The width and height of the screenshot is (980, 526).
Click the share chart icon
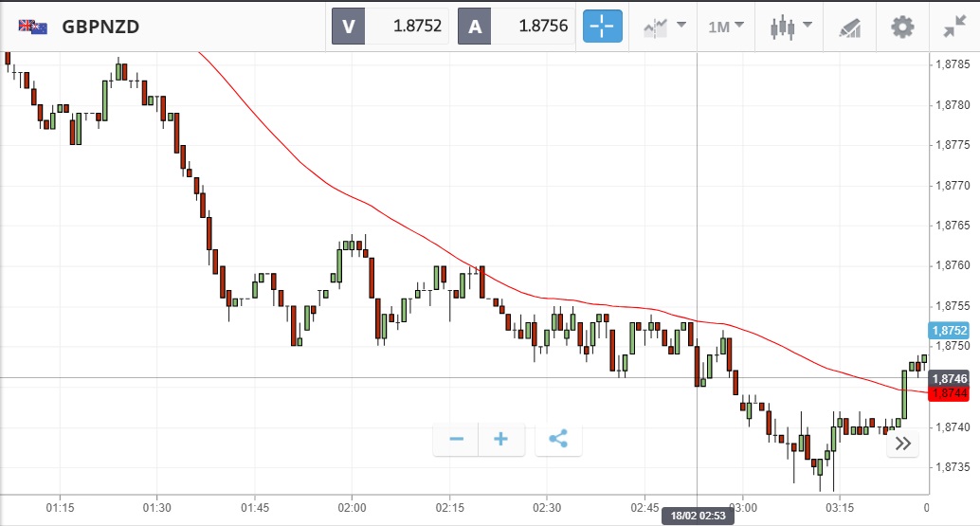click(x=558, y=439)
